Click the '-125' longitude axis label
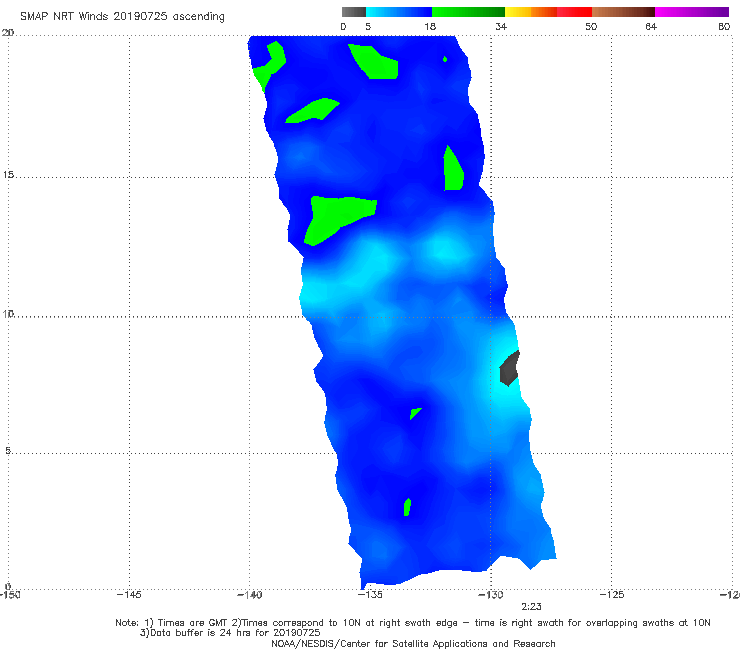 tap(612, 595)
